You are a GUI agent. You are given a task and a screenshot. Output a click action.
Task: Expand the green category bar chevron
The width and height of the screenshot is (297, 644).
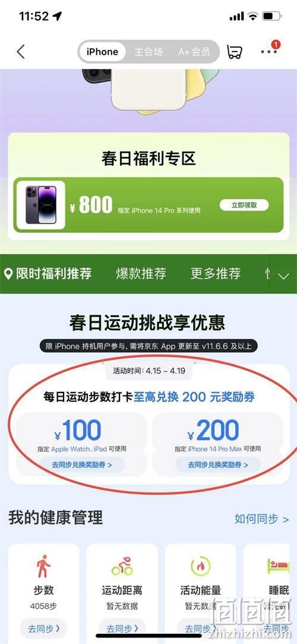[x=283, y=276]
